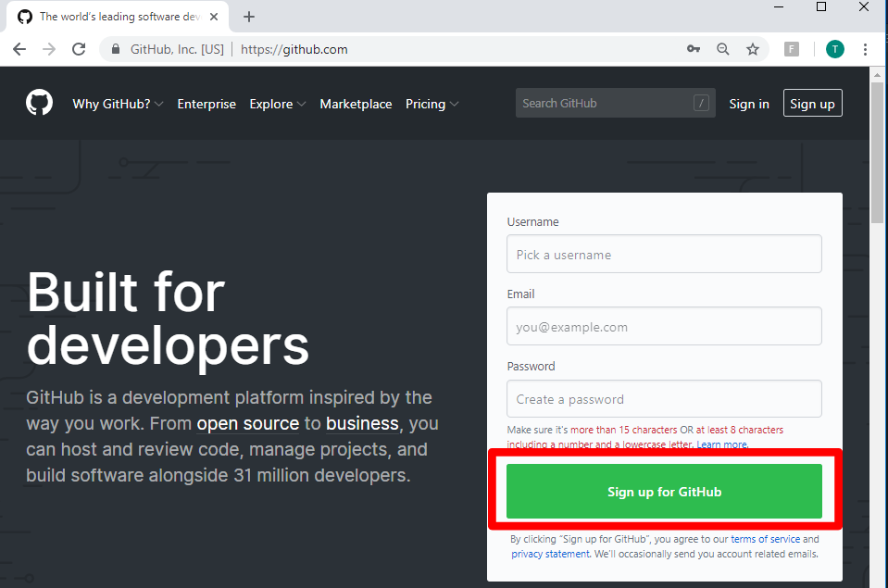Go back with the browser back arrow

click(x=19, y=49)
